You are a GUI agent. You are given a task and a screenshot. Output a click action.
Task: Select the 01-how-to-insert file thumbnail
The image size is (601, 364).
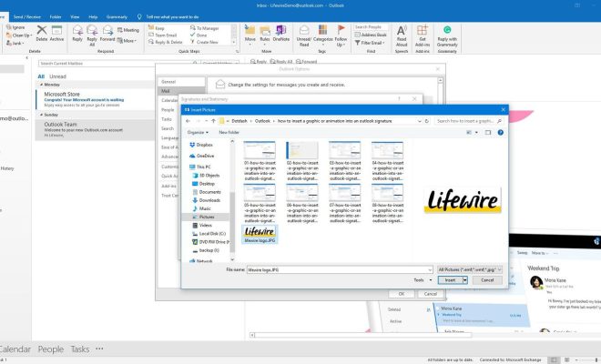260,161
